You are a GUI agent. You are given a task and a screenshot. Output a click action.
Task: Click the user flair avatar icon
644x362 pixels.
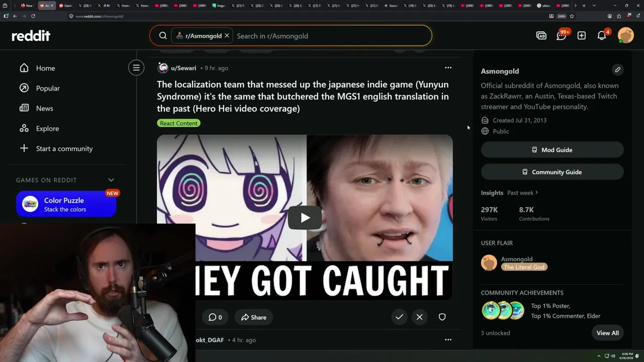coord(489,262)
